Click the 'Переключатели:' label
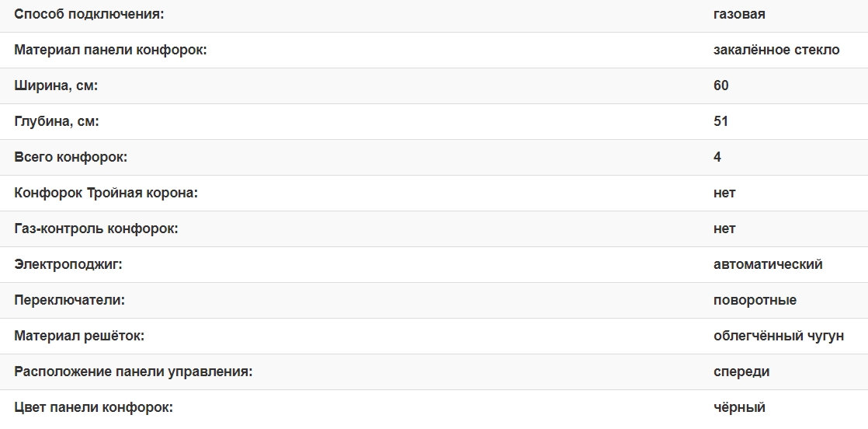 pyautogui.click(x=69, y=300)
